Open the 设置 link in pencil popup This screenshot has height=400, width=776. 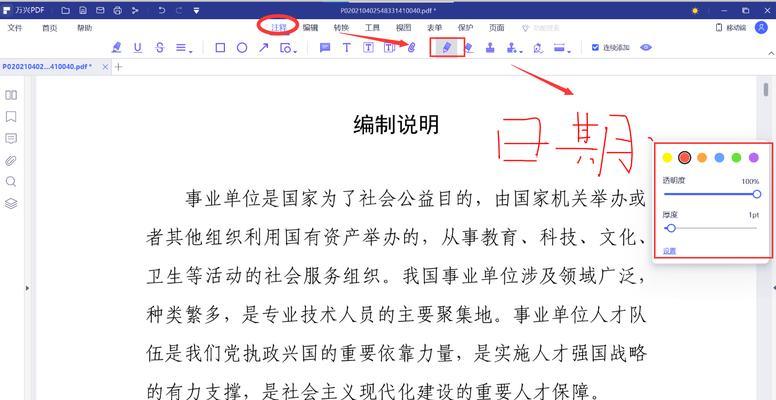[669, 251]
